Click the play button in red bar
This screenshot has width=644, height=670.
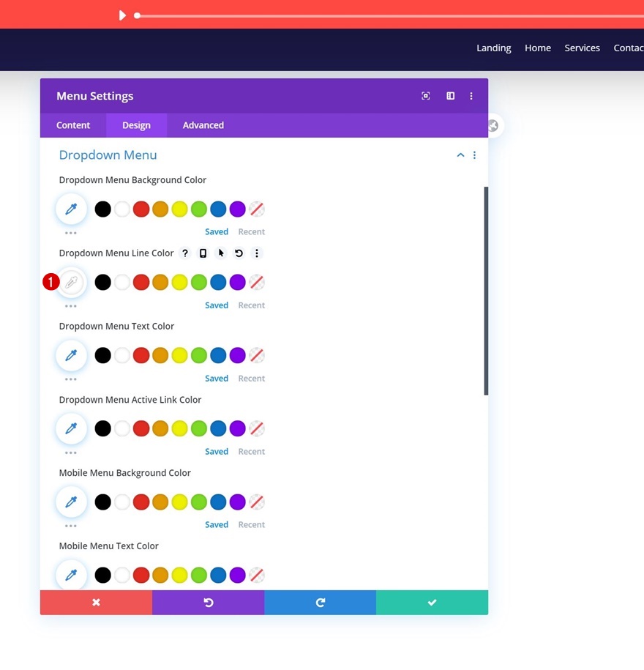point(122,16)
